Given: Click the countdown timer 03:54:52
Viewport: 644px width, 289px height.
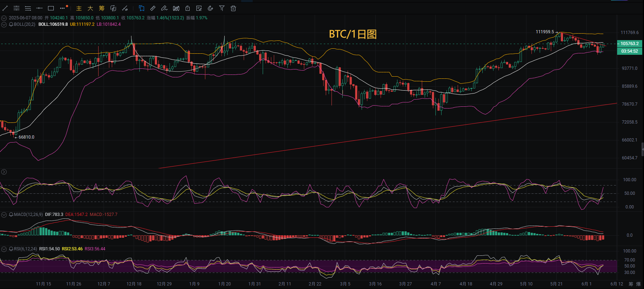Looking at the screenshot, I should point(630,51).
